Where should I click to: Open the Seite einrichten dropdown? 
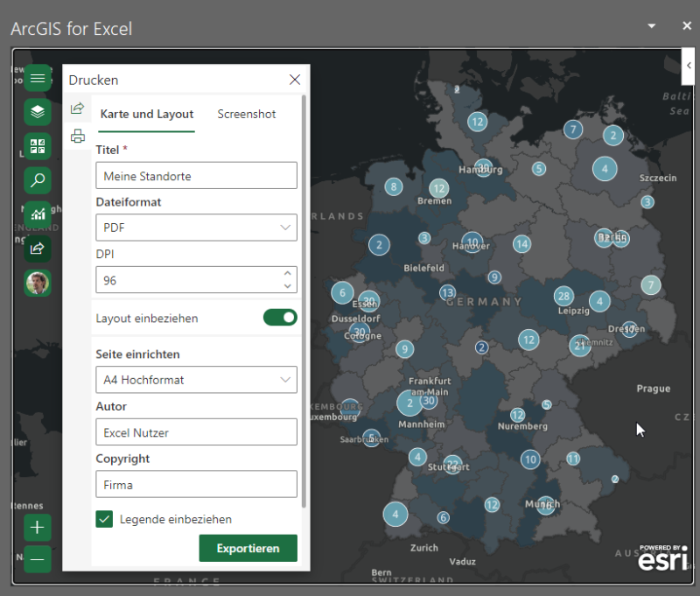coord(196,379)
